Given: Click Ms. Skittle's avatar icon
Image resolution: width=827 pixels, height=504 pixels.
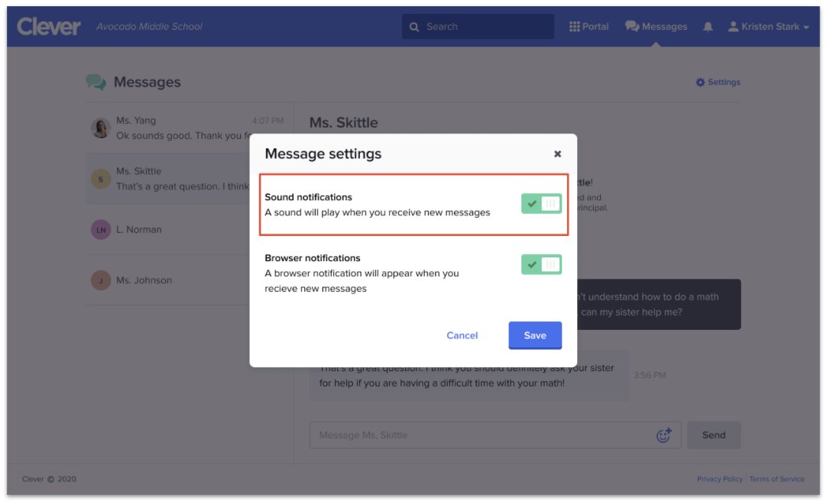Looking at the screenshot, I should pyautogui.click(x=101, y=179).
